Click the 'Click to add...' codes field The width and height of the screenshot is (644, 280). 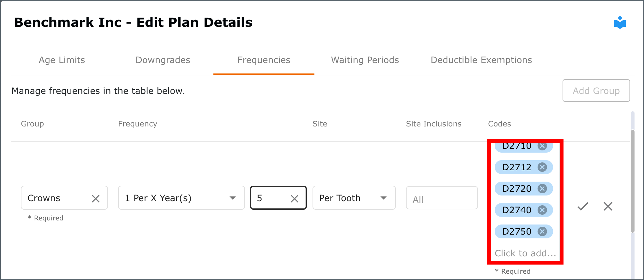pyautogui.click(x=525, y=253)
